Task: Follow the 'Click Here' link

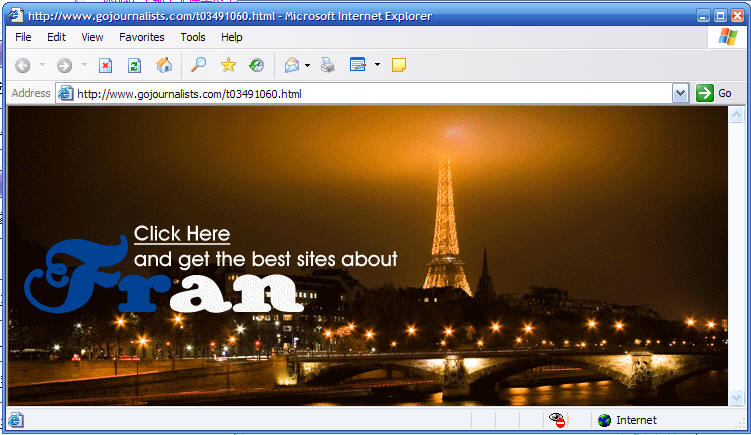Action: pyautogui.click(x=182, y=234)
